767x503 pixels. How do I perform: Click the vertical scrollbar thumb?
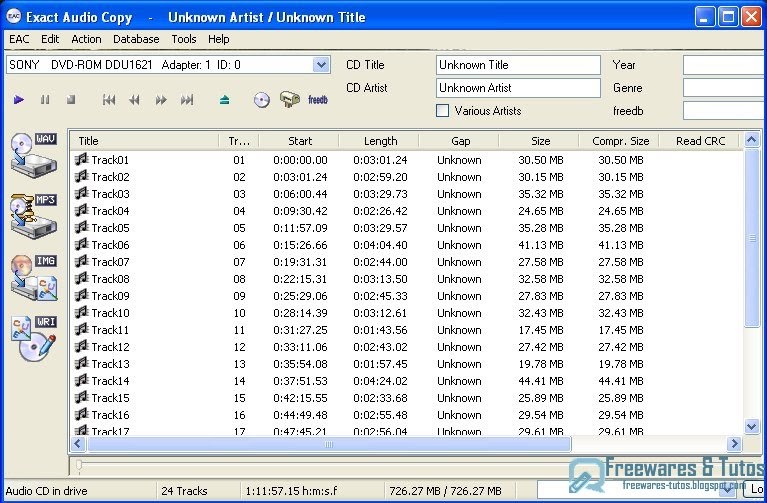point(752,238)
